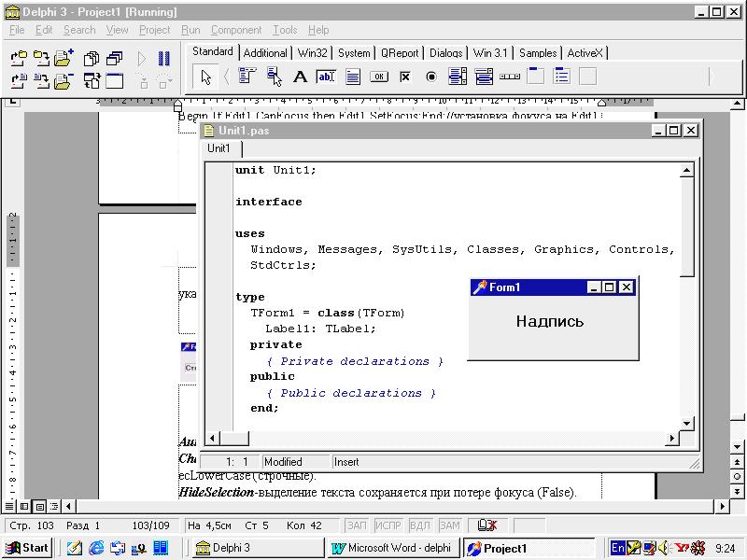Screen dimensions: 747x560
Task: Toggle ВДЛ extend selection in Word status bar
Action: [x=419, y=525]
